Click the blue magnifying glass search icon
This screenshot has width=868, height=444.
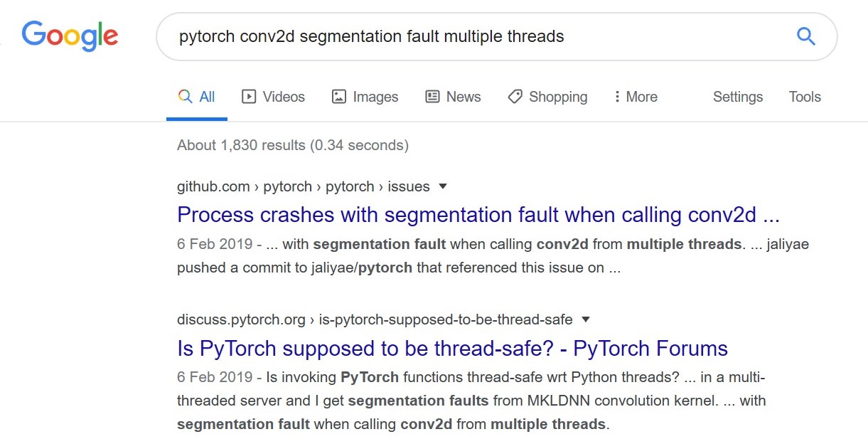pos(805,36)
